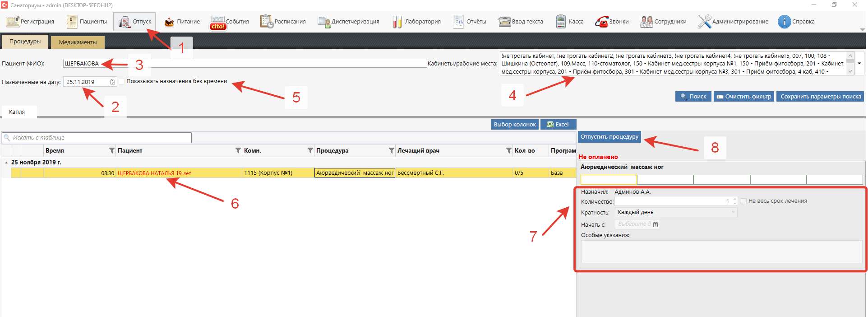Click the Лаборатория test tube icon
The image size is (868, 317).
tap(397, 22)
